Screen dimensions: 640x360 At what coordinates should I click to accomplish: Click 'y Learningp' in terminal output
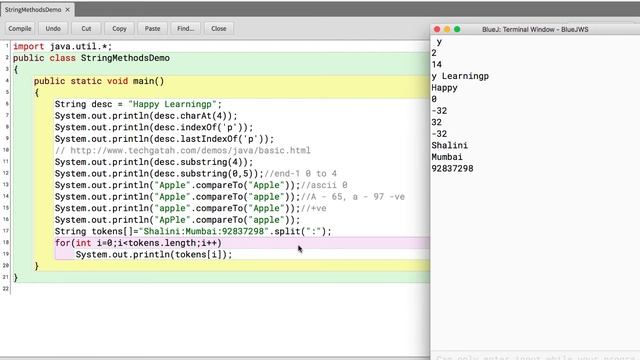pos(460,76)
